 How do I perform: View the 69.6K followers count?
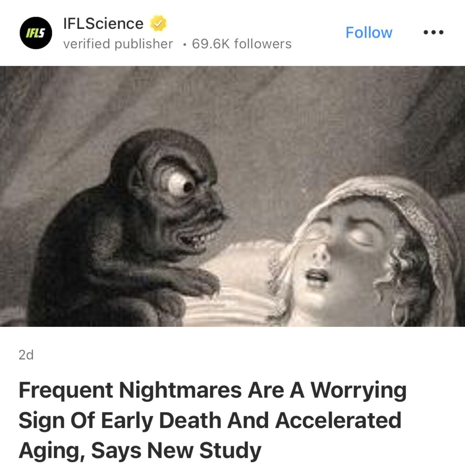242,44
